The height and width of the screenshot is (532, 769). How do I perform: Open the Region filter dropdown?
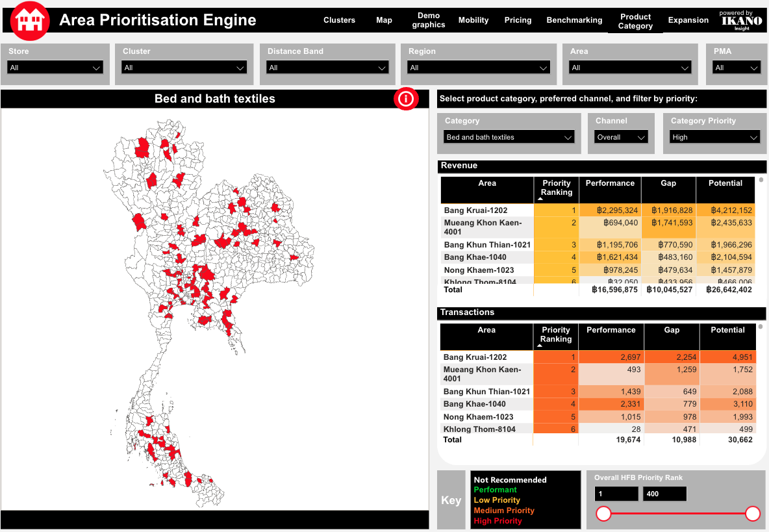[479, 68]
